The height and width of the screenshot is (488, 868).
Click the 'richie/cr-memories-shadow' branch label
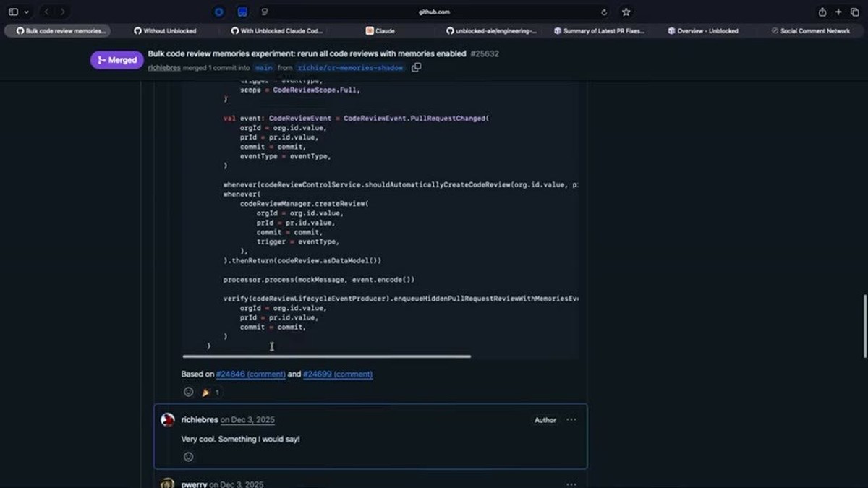click(350, 67)
